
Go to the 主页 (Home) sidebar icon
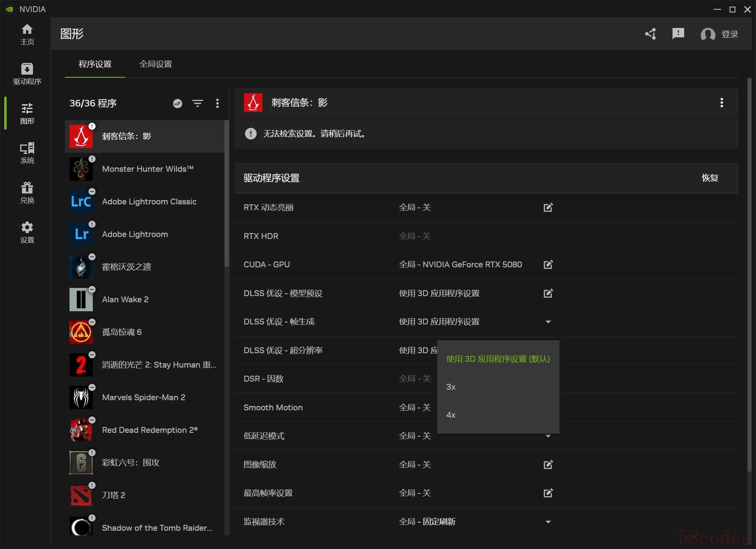[27, 34]
